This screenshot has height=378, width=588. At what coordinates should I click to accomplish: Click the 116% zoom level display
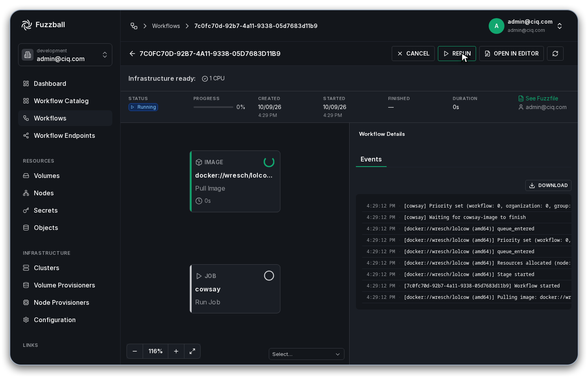pyautogui.click(x=155, y=351)
